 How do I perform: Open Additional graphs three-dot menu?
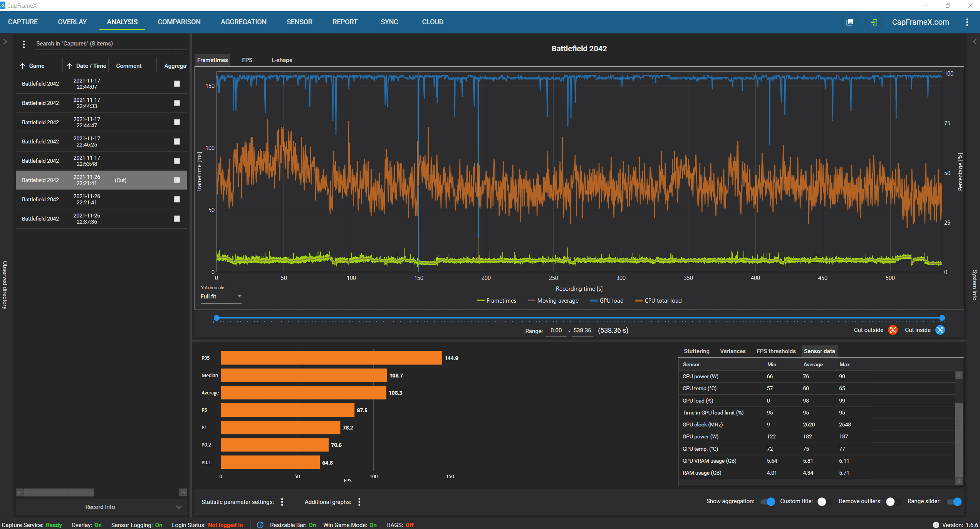point(359,502)
